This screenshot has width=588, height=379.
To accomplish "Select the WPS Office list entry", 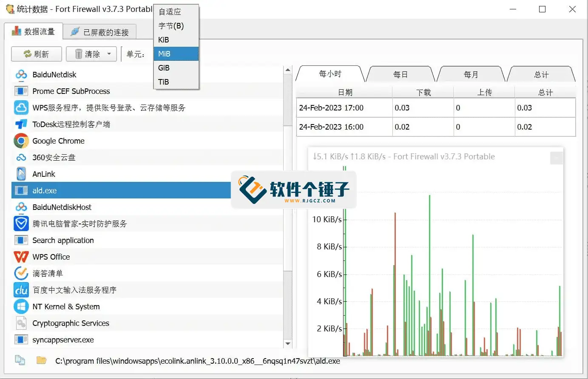I will (147, 257).
